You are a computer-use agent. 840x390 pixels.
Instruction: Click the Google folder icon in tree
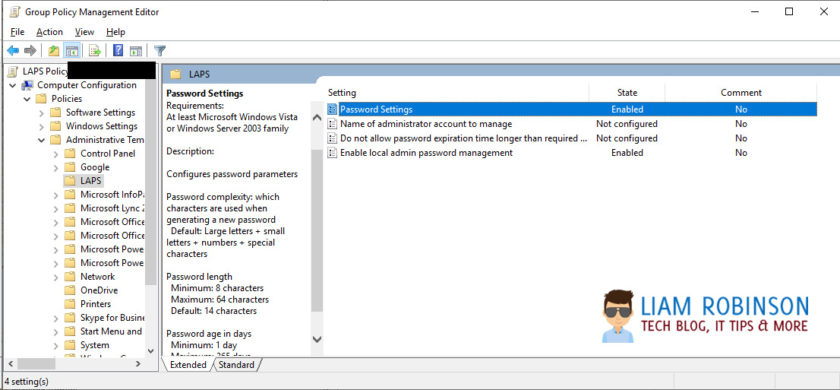70,167
